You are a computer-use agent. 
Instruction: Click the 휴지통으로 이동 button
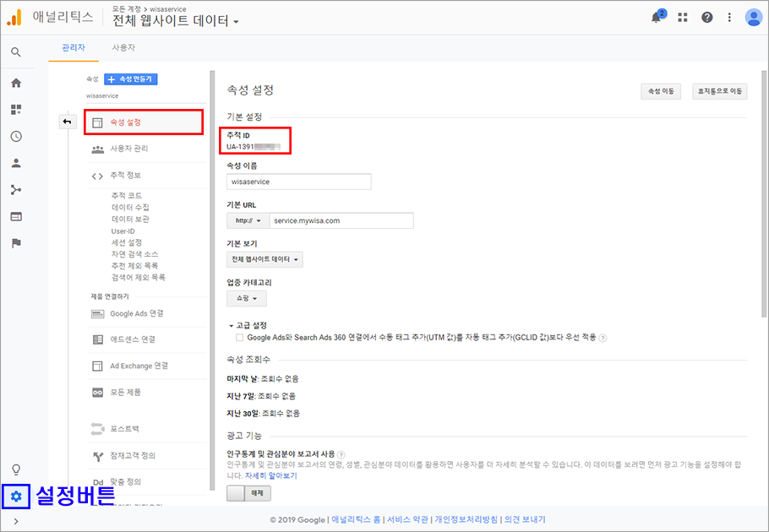point(719,91)
